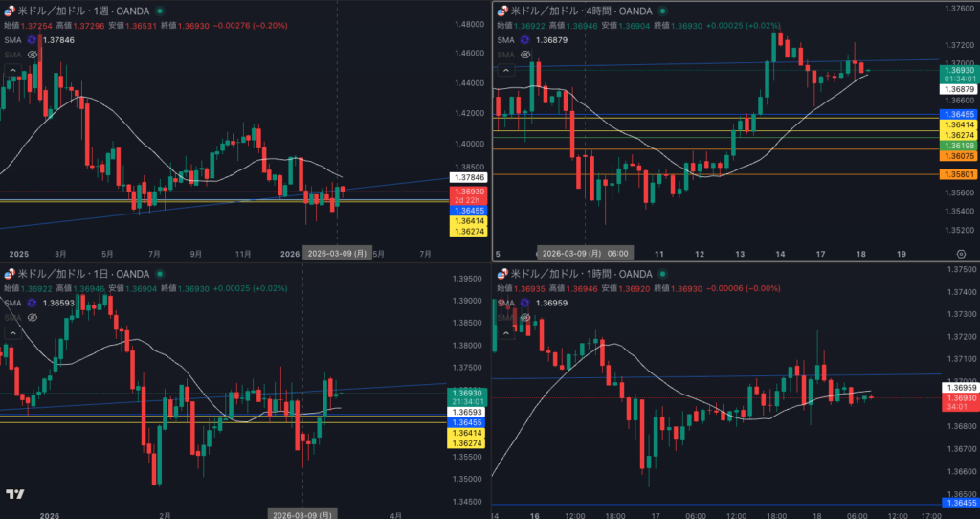Open chart settings gear on 4-hour chart
Screen dimensions: 980x519
coord(959,254)
